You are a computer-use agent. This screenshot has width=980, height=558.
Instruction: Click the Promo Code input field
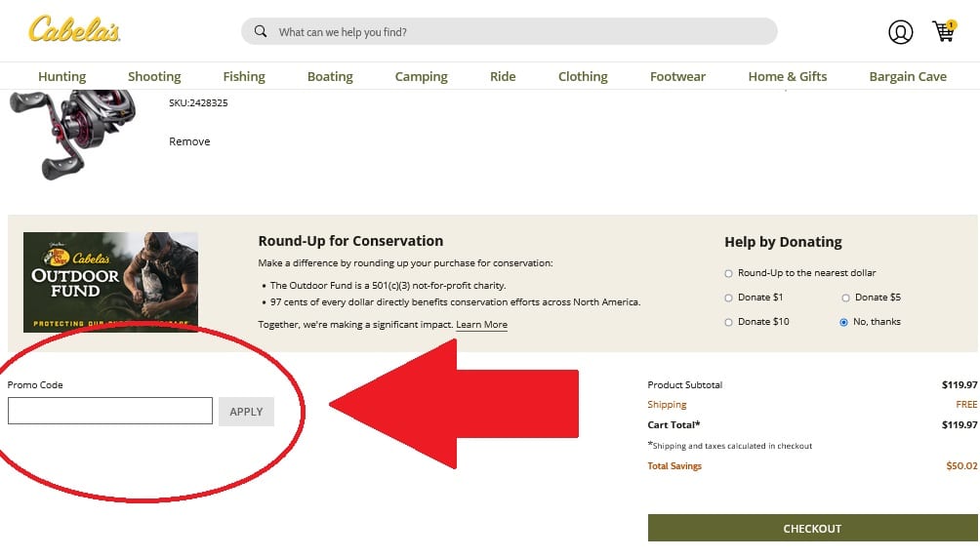point(110,411)
